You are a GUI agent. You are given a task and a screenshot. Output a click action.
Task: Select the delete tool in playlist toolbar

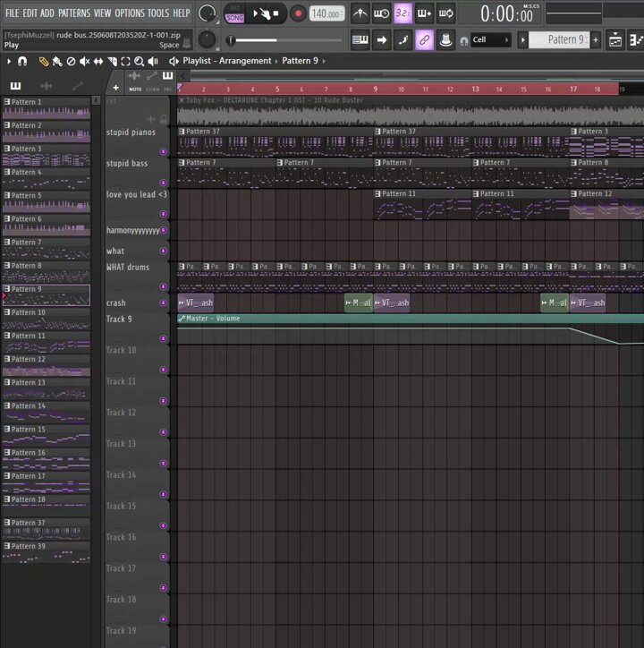coord(71,62)
